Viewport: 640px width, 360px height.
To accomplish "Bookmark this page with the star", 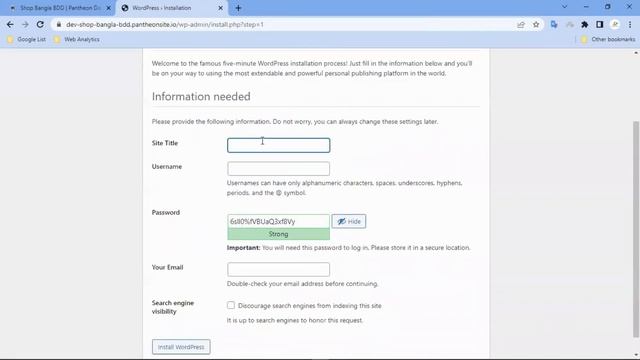I will 536,24.
